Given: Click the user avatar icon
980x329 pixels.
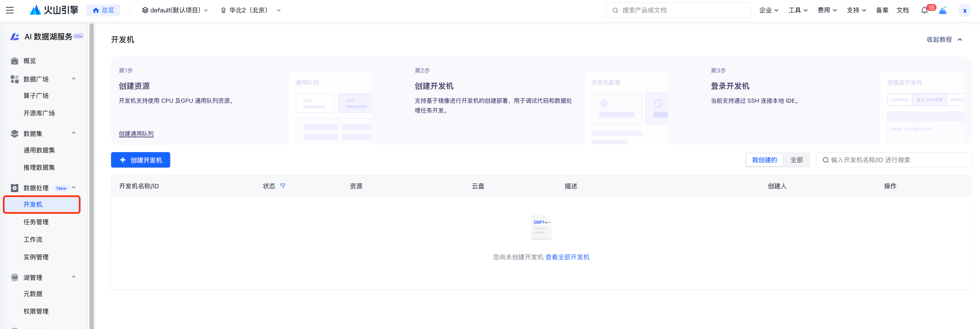Looking at the screenshot, I should 964,11.
